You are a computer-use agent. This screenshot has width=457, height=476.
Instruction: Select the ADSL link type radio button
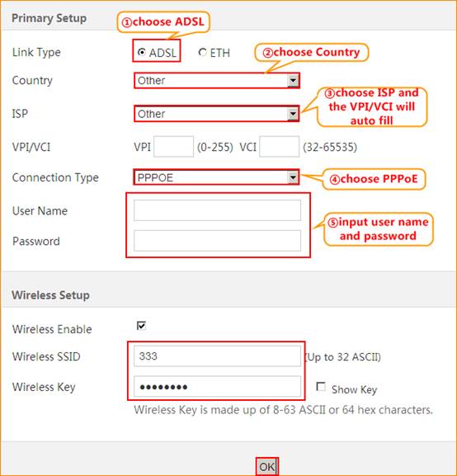142,52
